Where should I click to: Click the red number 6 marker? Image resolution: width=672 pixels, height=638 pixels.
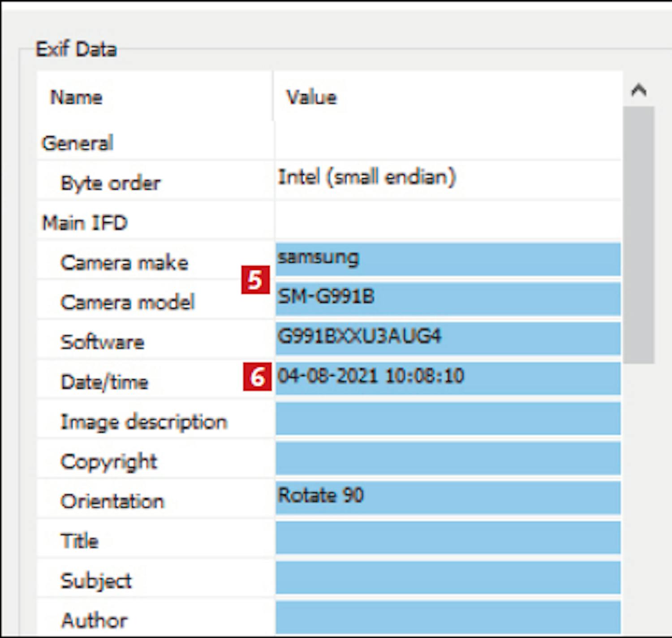[x=257, y=377]
